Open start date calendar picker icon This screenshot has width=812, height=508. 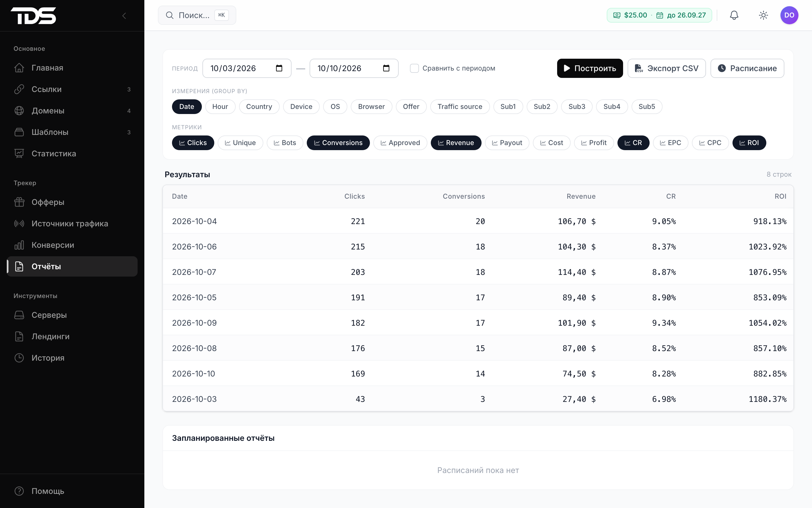pos(279,68)
